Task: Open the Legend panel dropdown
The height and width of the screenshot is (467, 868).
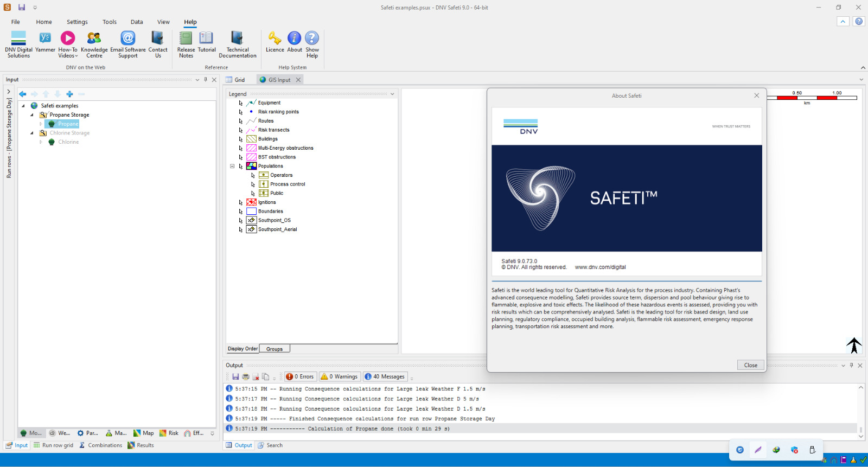Action: (392, 94)
